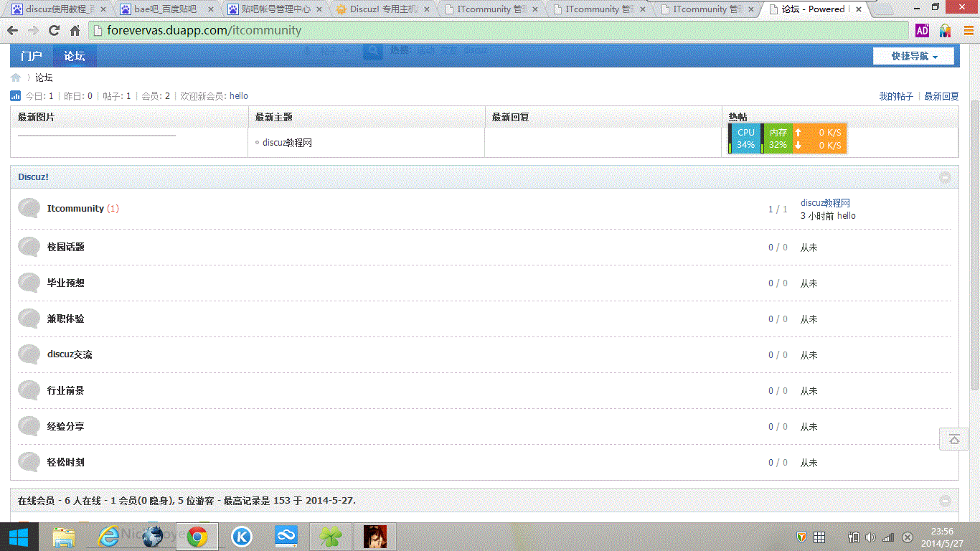The width and height of the screenshot is (980, 551).
Task: Open the 轻松时刻 forum
Action: tap(66, 462)
